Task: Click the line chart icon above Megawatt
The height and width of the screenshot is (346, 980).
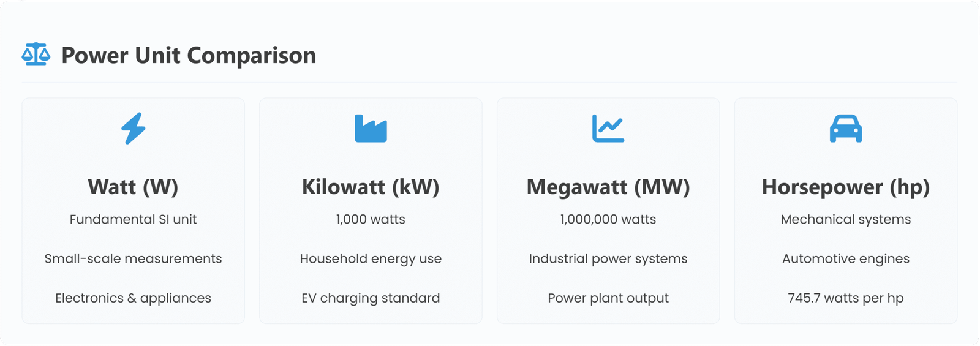Action: click(x=608, y=129)
